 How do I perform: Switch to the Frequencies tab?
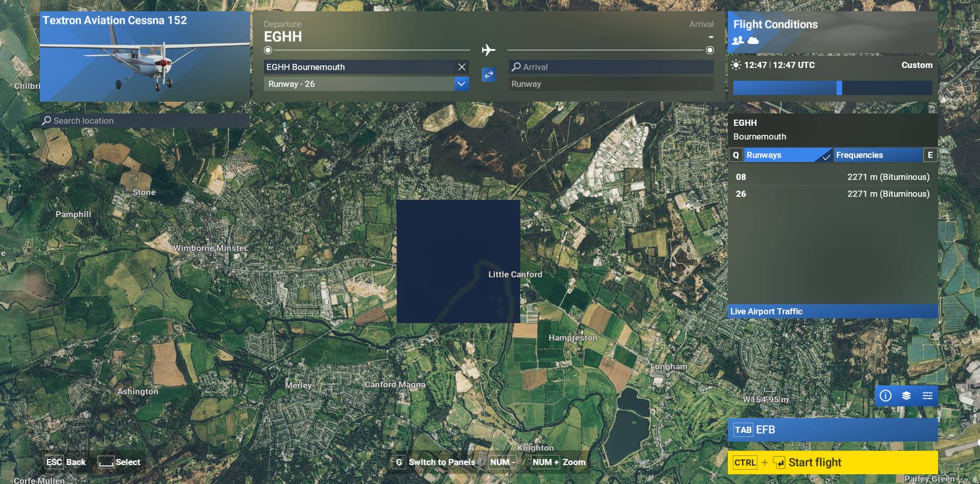877,155
